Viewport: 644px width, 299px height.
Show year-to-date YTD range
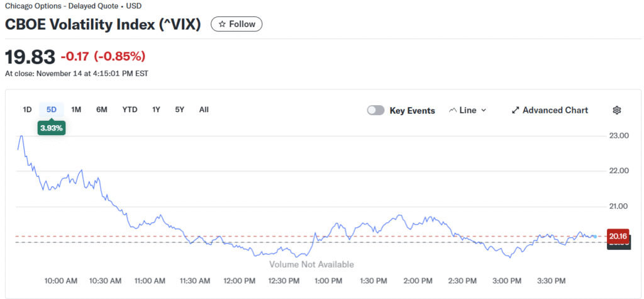[x=130, y=110]
